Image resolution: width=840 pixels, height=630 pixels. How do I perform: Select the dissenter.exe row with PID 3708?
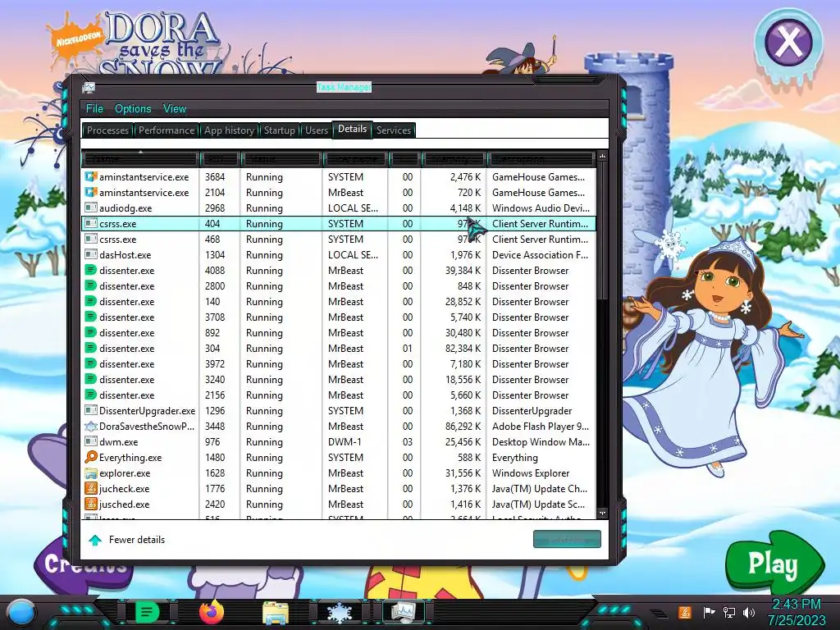[339, 317]
